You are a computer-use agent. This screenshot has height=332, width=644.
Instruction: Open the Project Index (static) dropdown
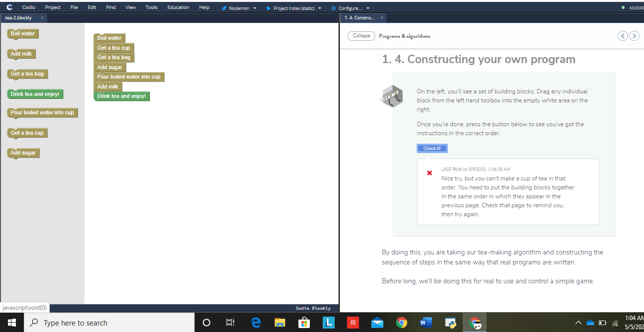tap(320, 8)
